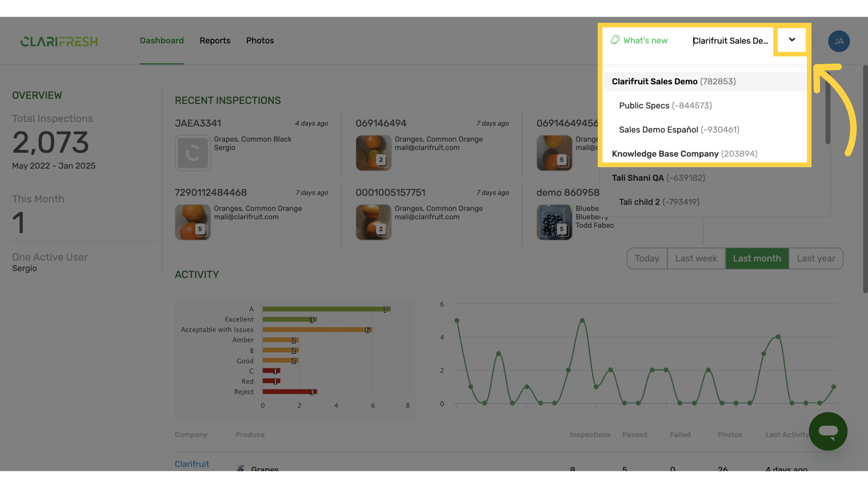The height and width of the screenshot is (488, 868).
Task: Click the Clarifresh logo
Action: pyautogui.click(x=59, y=41)
